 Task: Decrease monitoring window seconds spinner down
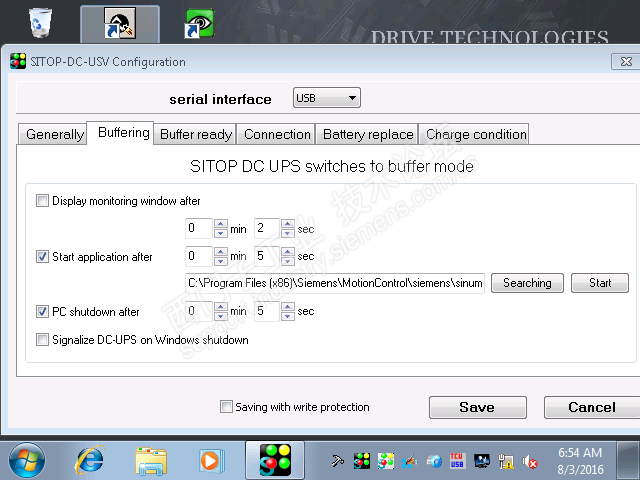pos(288,233)
